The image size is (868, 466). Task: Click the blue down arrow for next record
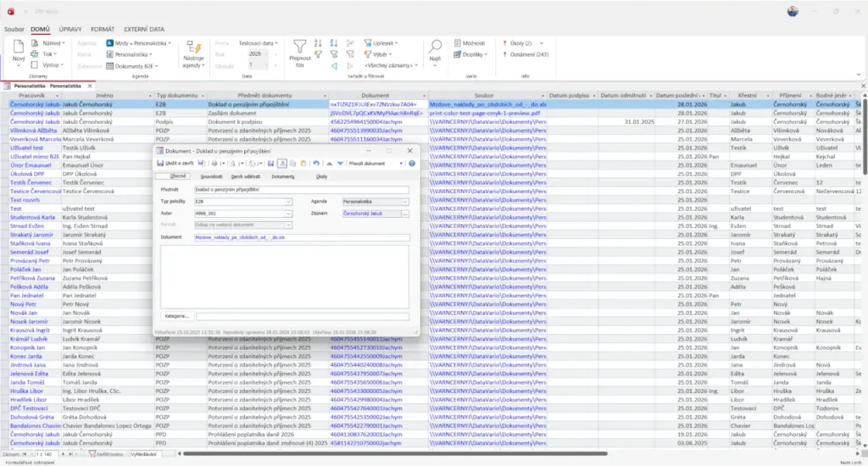pos(341,163)
